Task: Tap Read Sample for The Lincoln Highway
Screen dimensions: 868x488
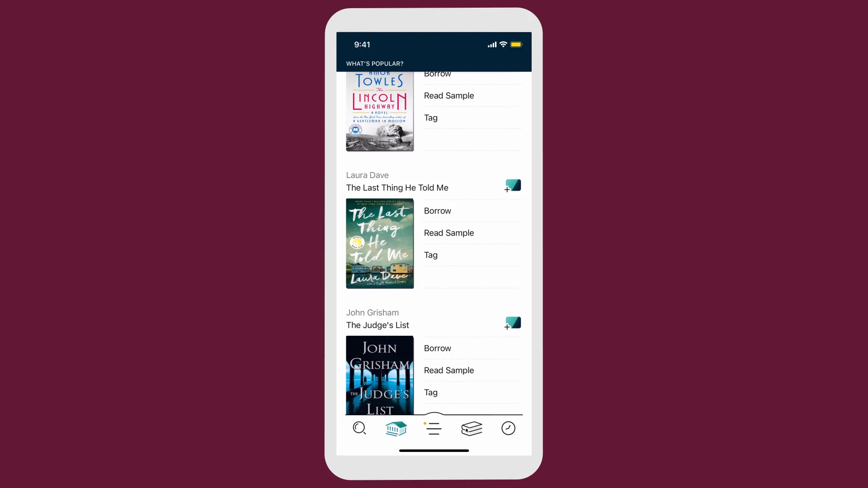Action: (449, 95)
